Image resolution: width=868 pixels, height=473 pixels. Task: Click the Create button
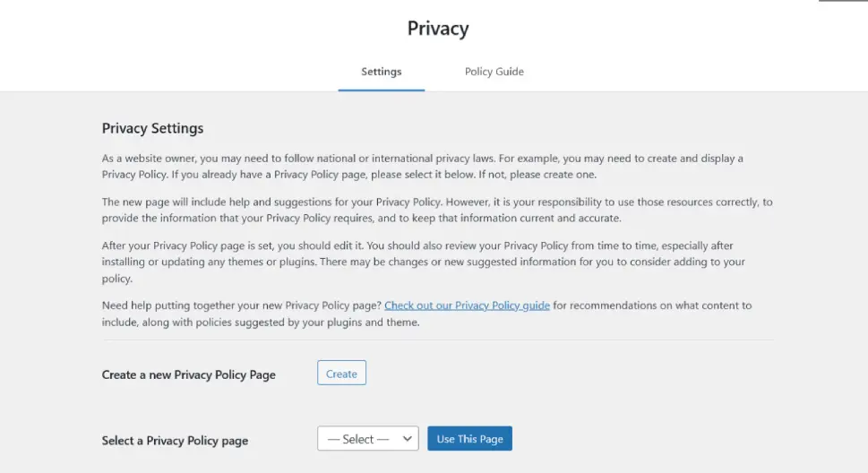pos(341,374)
